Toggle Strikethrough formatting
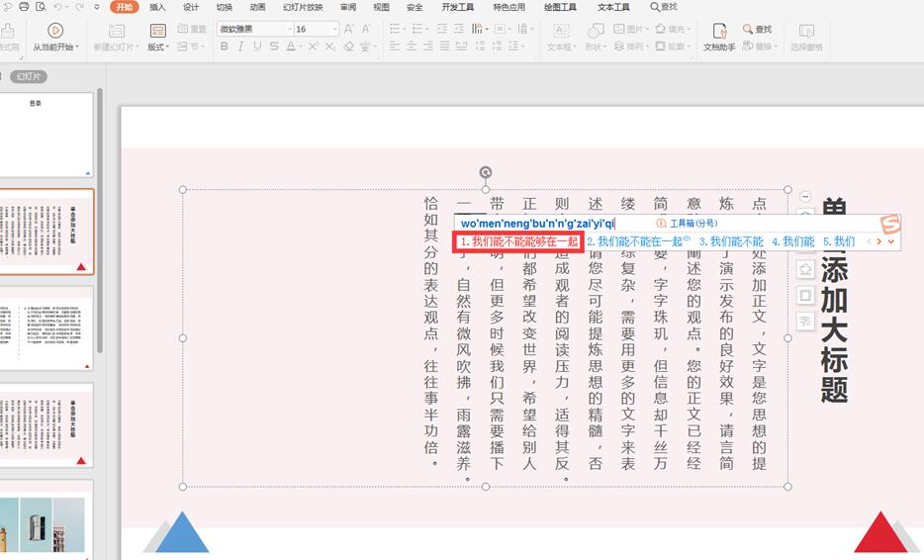Image resolution: width=924 pixels, height=560 pixels. [274, 46]
